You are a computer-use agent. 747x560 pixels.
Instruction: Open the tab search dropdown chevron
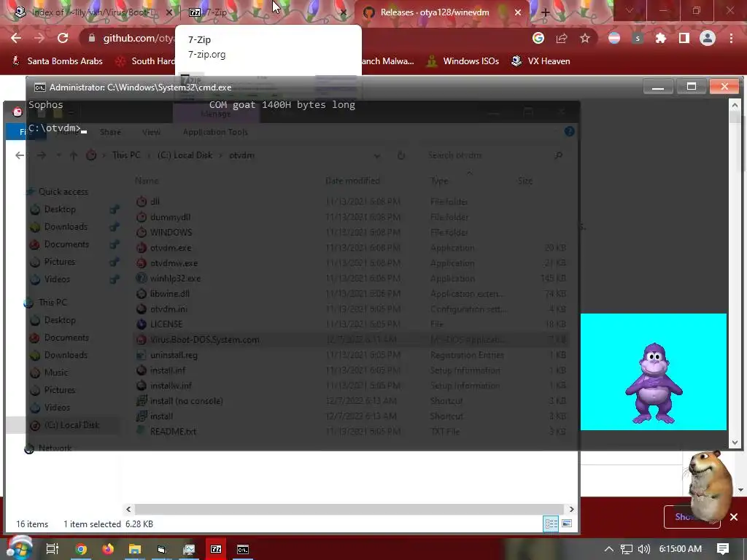pyautogui.click(x=630, y=10)
